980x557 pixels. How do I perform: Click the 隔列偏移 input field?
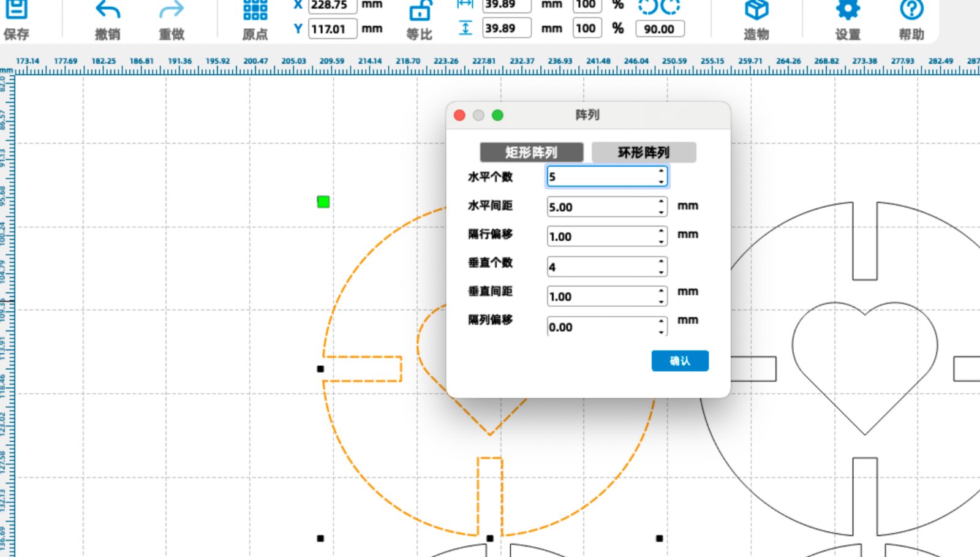607,327
